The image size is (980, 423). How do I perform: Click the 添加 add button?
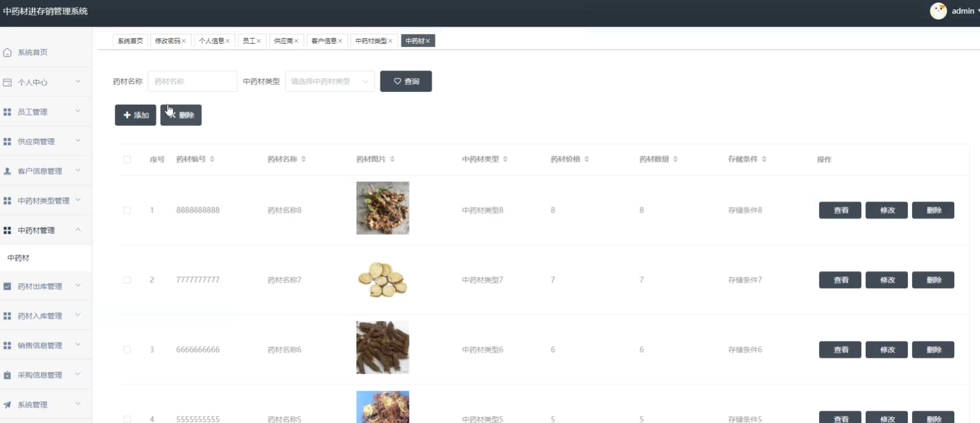tap(135, 115)
